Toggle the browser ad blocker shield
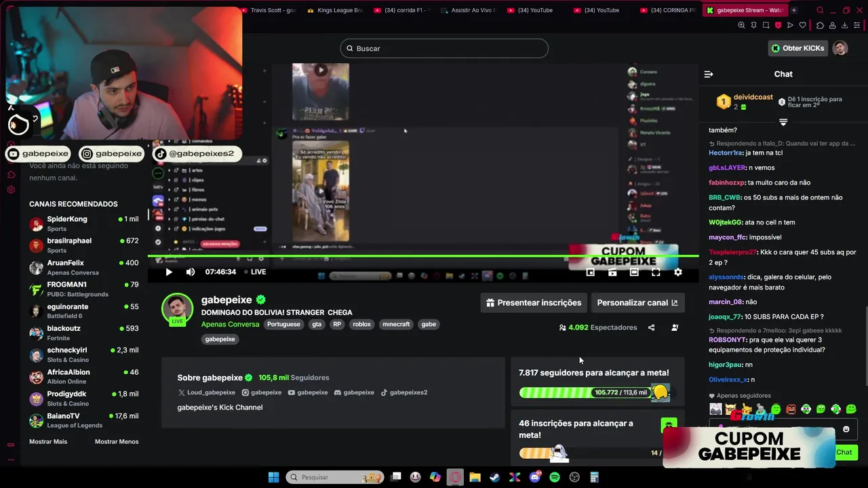This screenshot has height=488, width=868. (778, 25)
